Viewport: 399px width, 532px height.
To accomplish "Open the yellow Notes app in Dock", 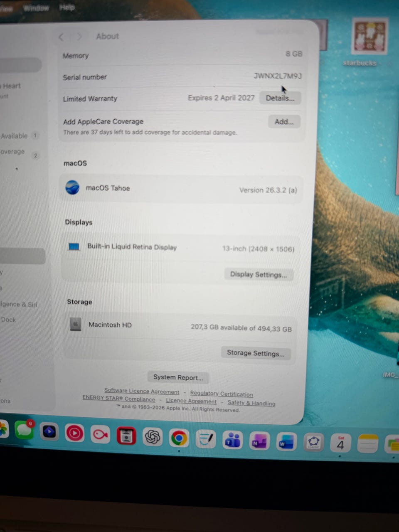I will [x=368, y=444].
